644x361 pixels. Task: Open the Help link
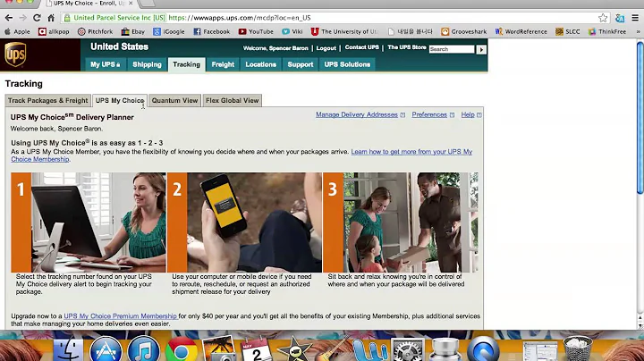[468, 115]
